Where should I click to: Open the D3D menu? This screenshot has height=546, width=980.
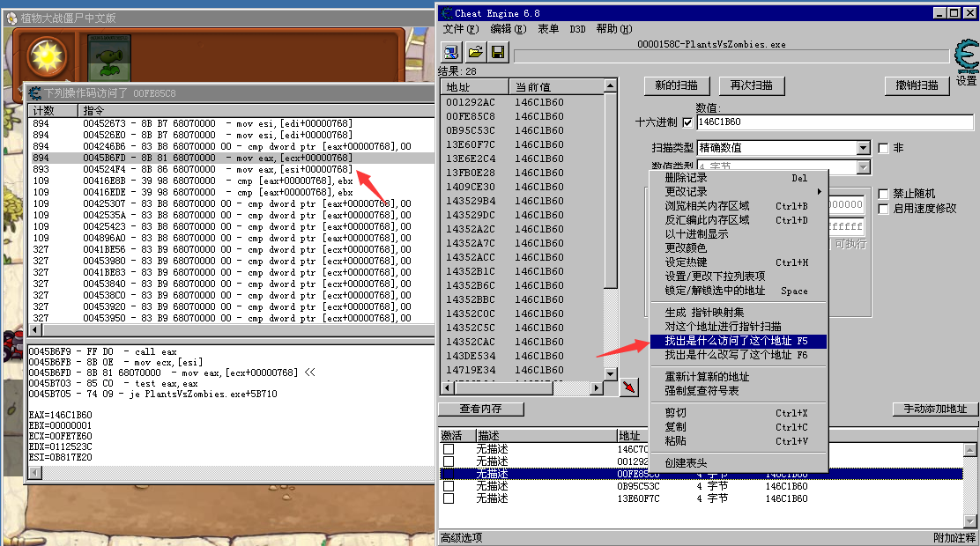[x=577, y=29]
